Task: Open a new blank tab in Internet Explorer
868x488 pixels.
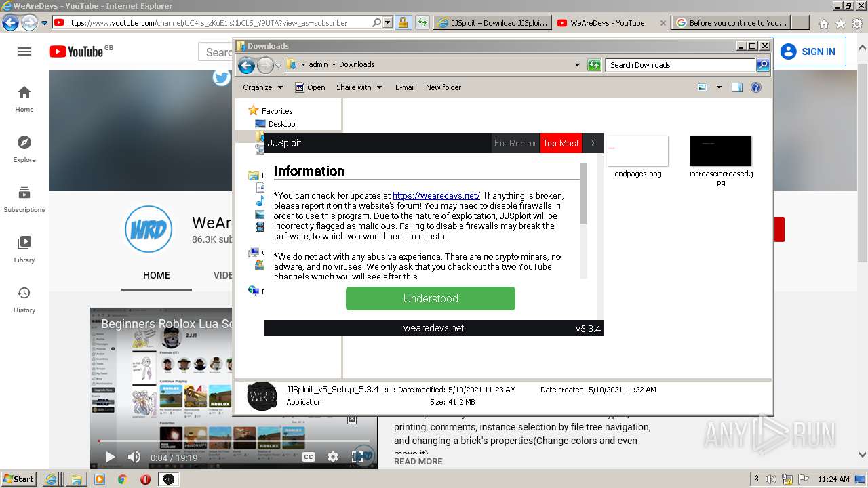Action: pyautogui.click(x=801, y=22)
